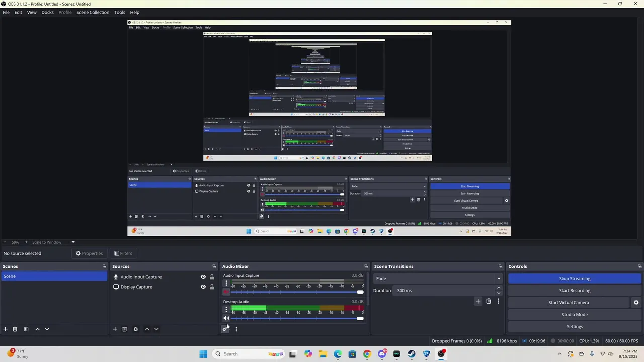The width and height of the screenshot is (644, 362).
Task: Open Audio Input Capture three-dot options
Action: pyautogui.click(x=226, y=283)
